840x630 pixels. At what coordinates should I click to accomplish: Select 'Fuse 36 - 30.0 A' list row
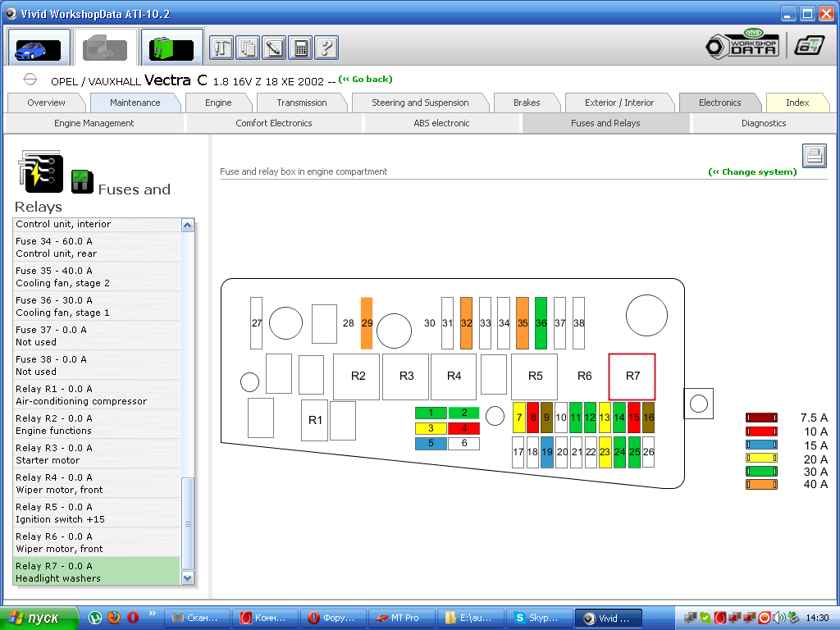coord(97,307)
